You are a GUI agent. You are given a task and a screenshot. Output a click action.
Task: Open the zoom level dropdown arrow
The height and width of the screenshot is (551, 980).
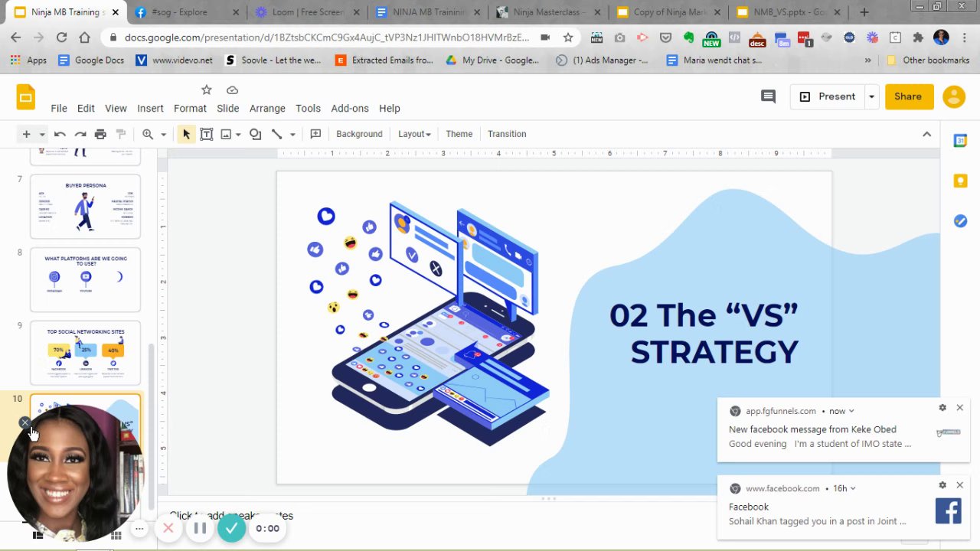coord(163,135)
